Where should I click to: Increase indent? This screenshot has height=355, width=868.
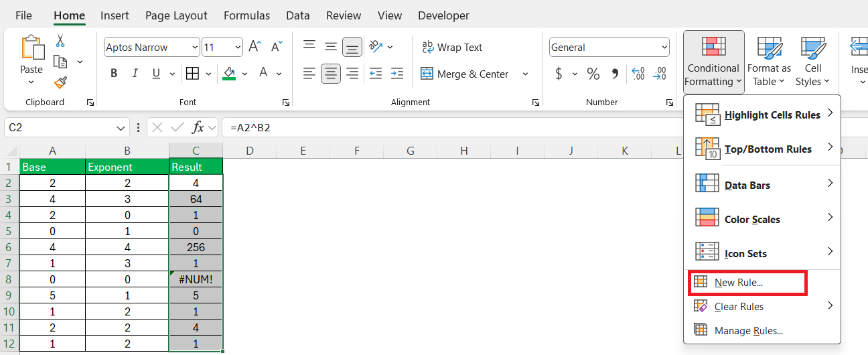pyautogui.click(x=397, y=74)
